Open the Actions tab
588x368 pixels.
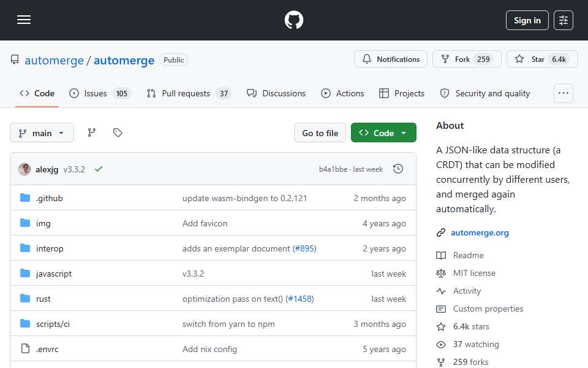[342, 93]
